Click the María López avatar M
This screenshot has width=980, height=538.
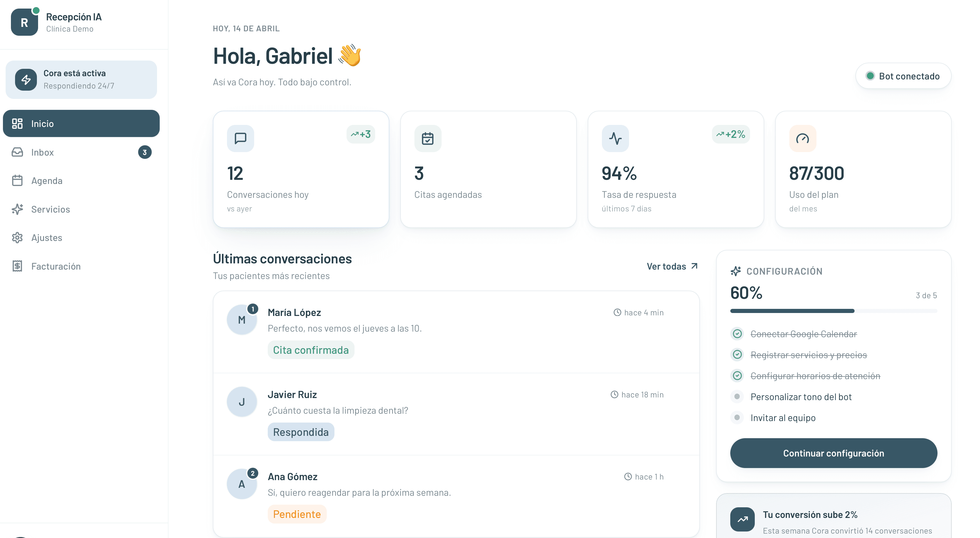pyautogui.click(x=241, y=320)
